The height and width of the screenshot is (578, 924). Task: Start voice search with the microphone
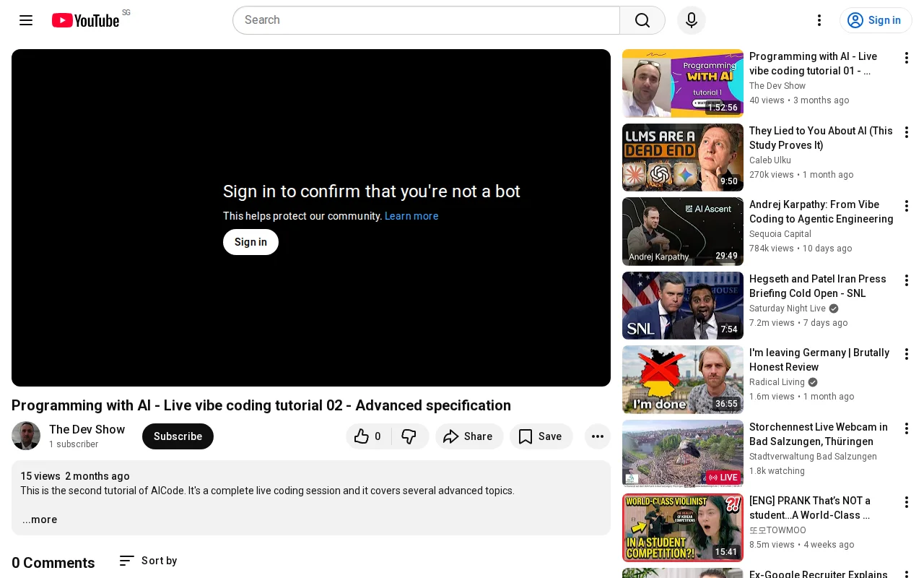click(692, 20)
